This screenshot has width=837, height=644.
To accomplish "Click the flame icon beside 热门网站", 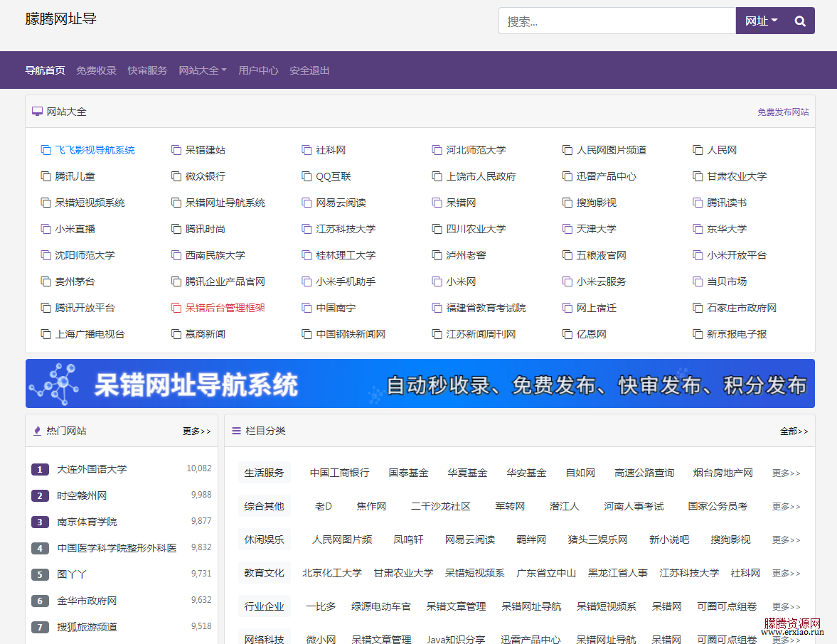I will (x=38, y=431).
